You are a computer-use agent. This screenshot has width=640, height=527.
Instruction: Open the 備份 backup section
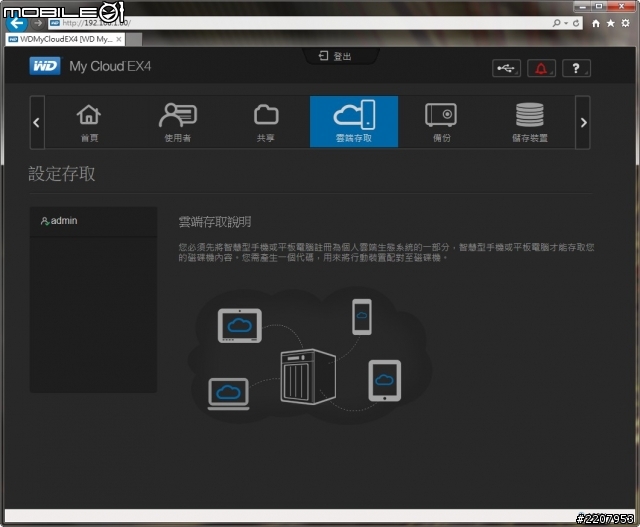[x=442, y=122]
